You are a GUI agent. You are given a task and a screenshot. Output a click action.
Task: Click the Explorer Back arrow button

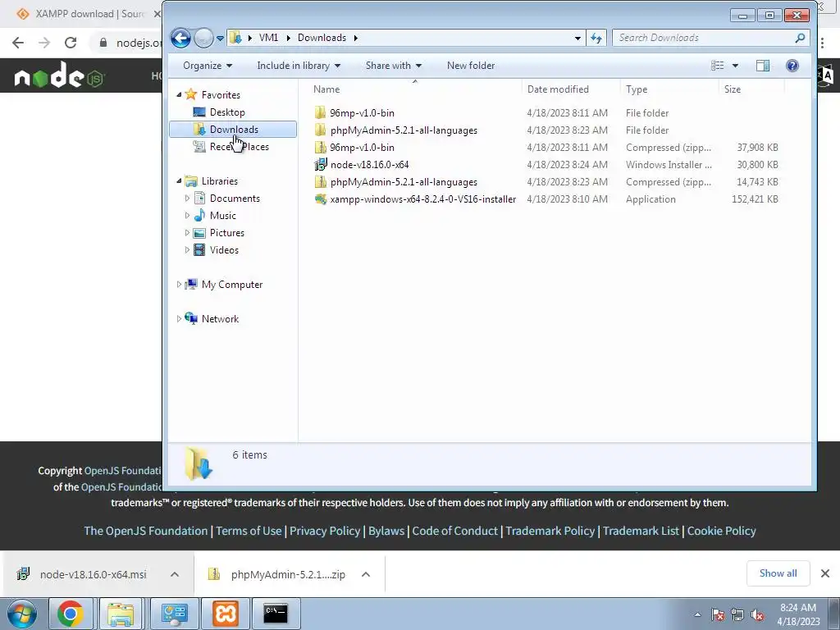coord(180,38)
